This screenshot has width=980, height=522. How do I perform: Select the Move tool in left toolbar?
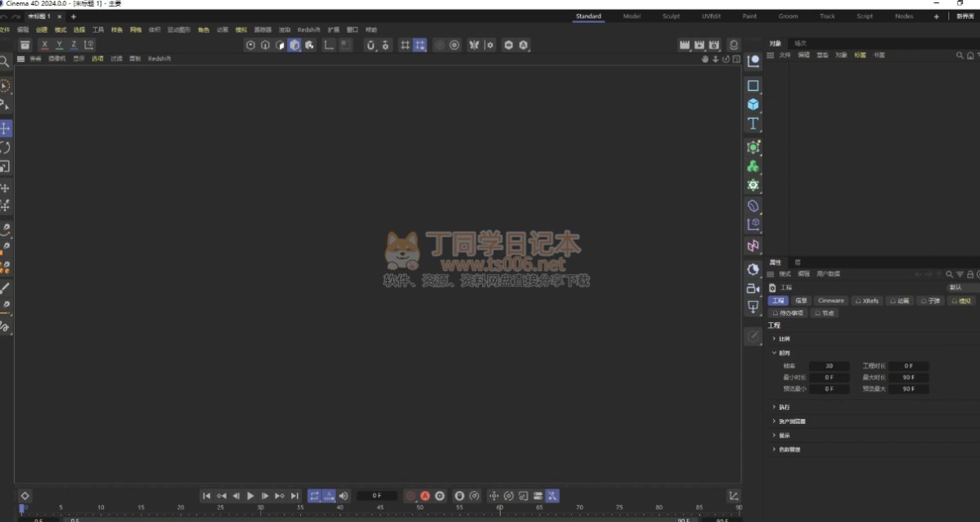[5, 128]
